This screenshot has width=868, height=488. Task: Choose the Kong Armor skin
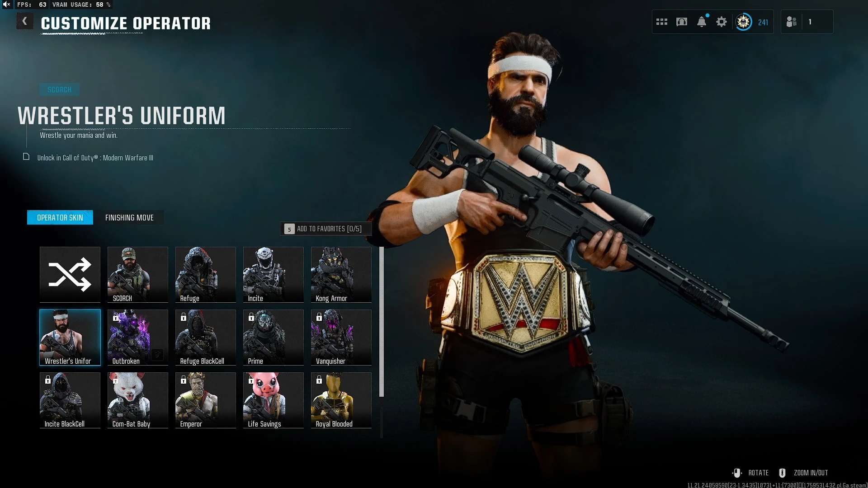341,274
